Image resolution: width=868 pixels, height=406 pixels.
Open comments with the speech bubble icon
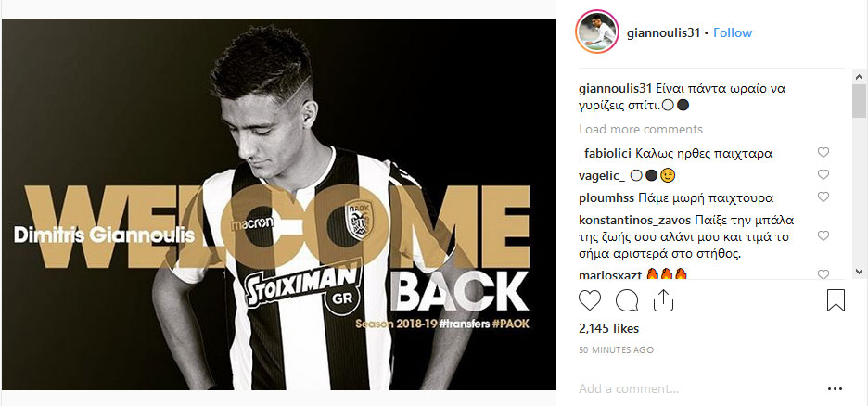click(x=627, y=300)
